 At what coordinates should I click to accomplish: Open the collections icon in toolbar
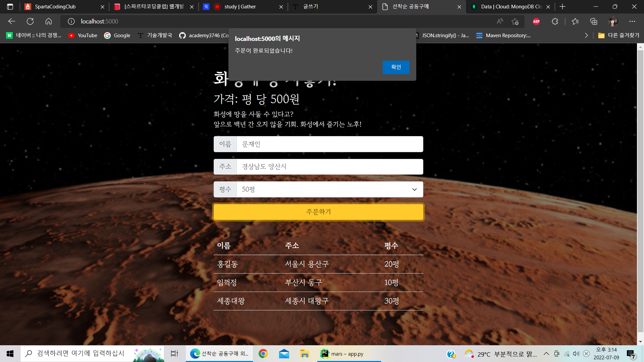[x=594, y=21]
